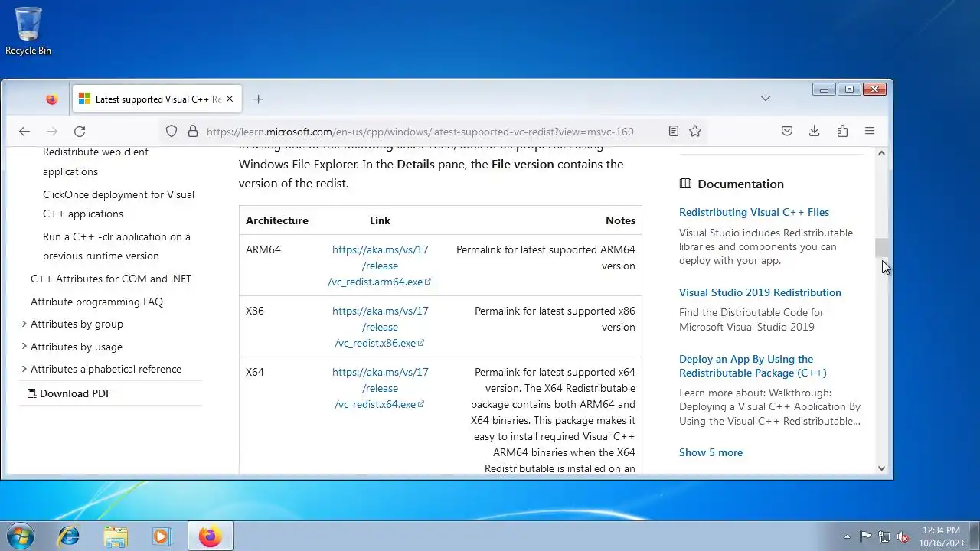This screenshot has height=551, width=980.
Task: Open Deploy an App By Using Redistributable Package
Action: [x=753, y=366]
